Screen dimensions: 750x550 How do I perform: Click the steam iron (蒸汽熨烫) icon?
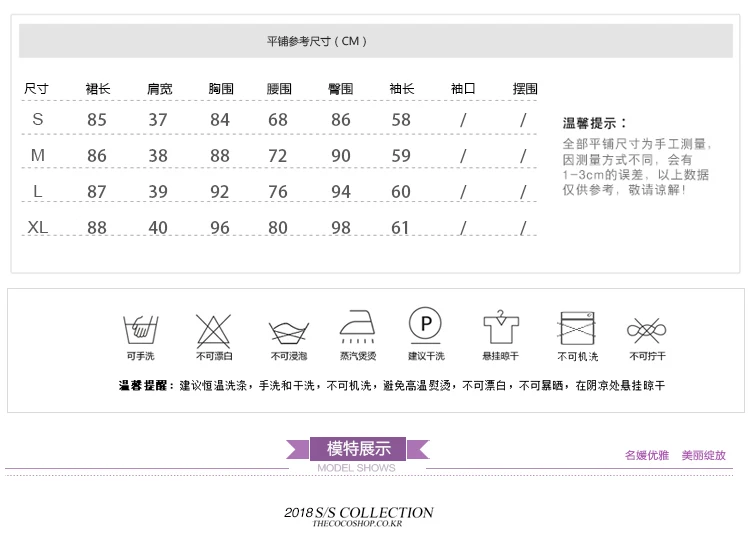tap(357, 327)
